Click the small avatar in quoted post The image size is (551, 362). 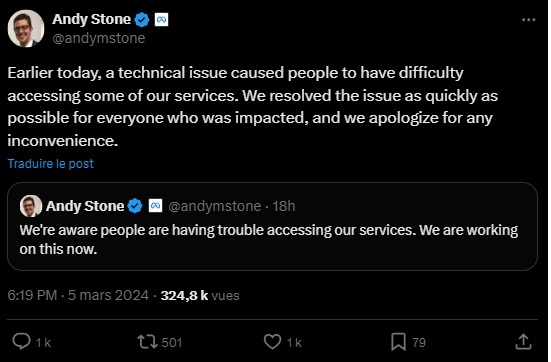click(31, 206)
